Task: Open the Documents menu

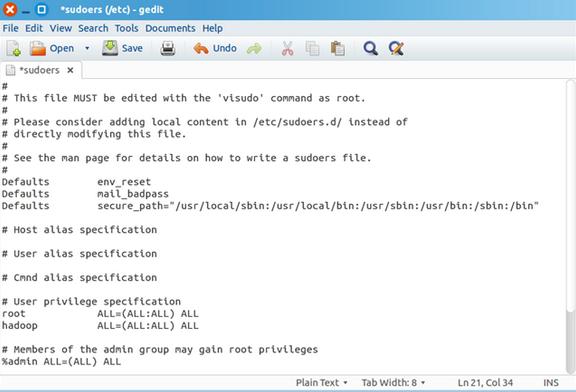Action: click(x=170, y=28)
